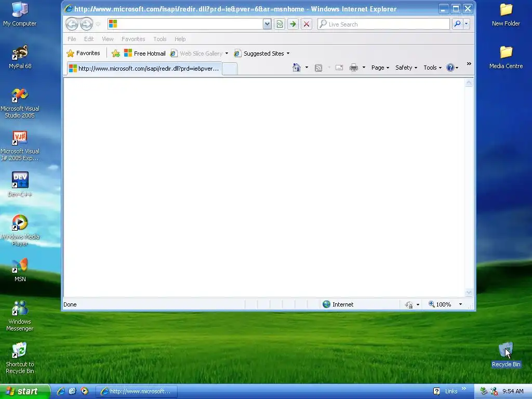
Task: Select the Recycle Bin desktop icon
Action: [x=506, y=354]
